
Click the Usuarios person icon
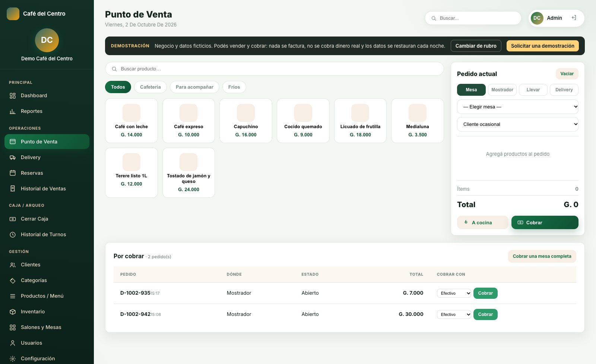pyautogui.click(x=13, y=343)
